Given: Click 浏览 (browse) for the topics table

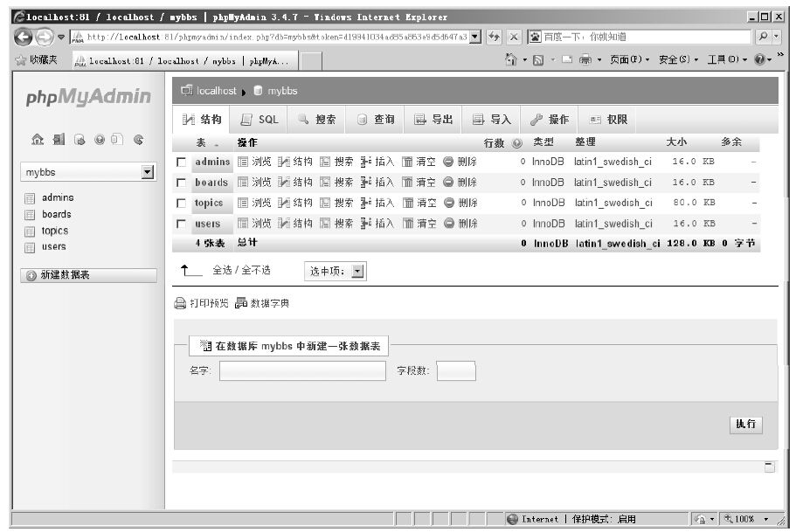Looking at the screenshot, I should pyautogui.click(x=255, y=203).
